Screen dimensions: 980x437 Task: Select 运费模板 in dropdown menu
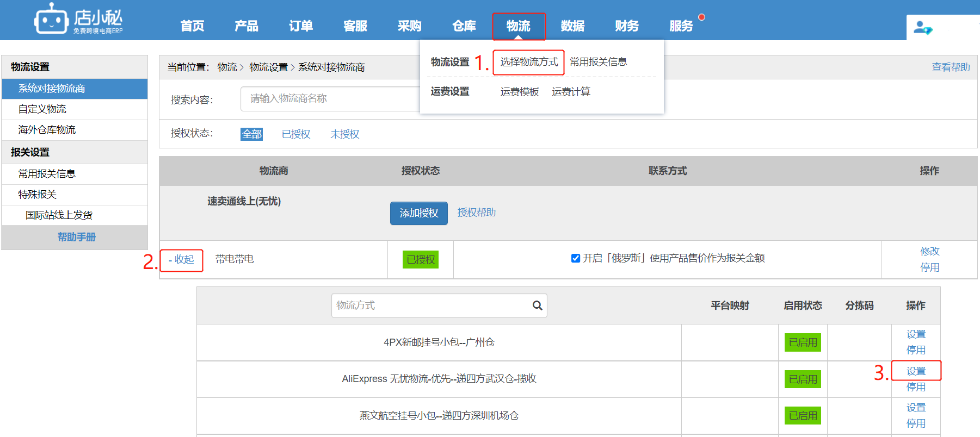pos(520,92)
